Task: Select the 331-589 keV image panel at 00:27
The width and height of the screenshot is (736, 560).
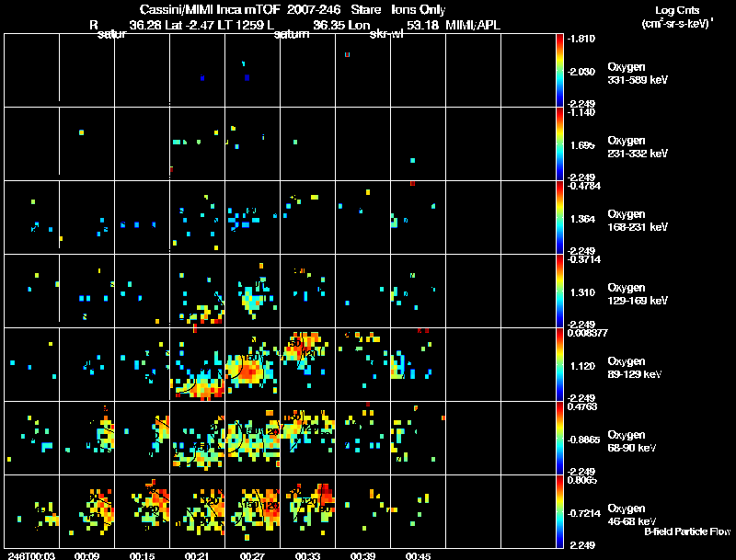Action: 252,71
